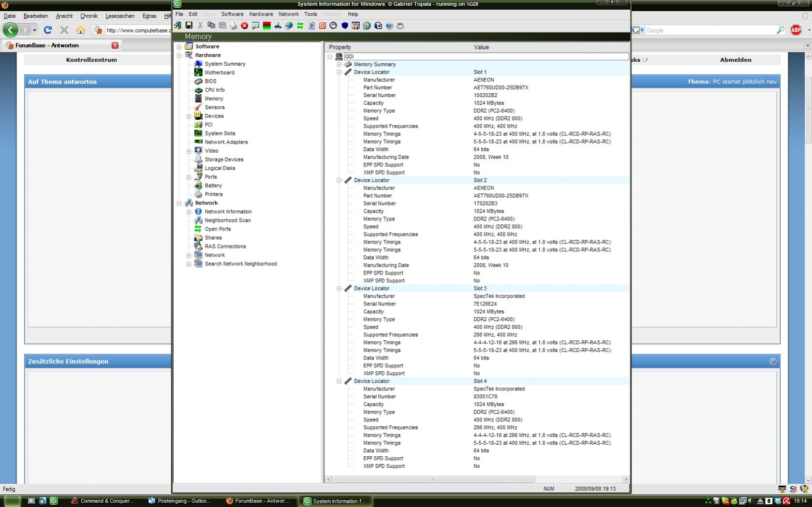
Task: Select RAS Connections tree item
Action: click(225, 246)
